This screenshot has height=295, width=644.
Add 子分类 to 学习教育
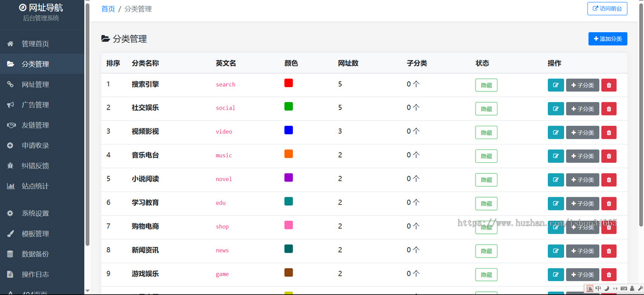coord(583,203)
